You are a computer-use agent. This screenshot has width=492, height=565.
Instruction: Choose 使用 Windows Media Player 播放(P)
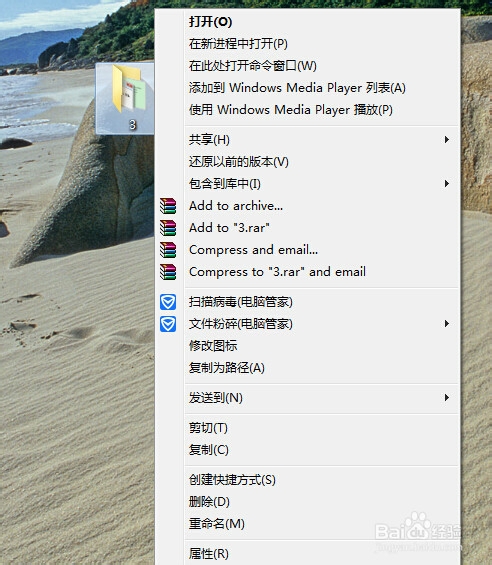point(308,110)
